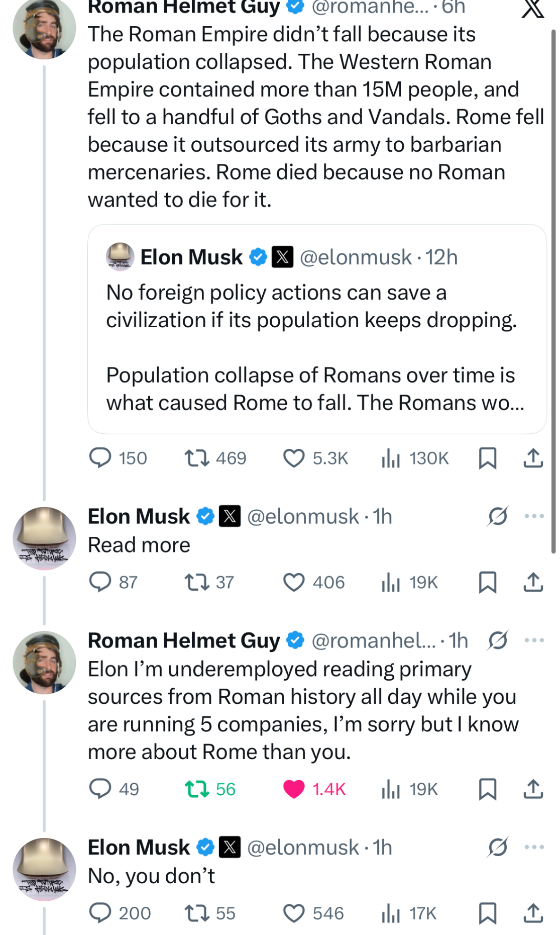The width and height of the screenshot is (560, 935).
Task: Bookmark the "No, you don't" reply
Action: click(488, 913)
